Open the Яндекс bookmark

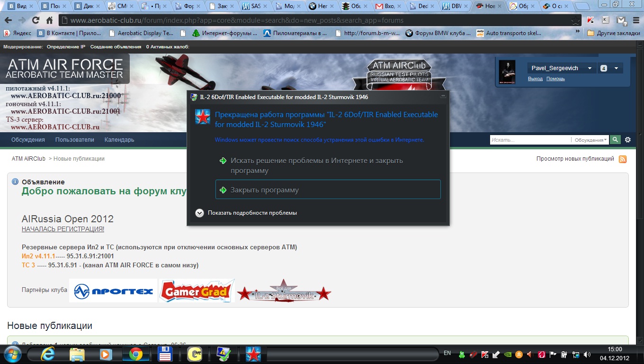point(18,33)
